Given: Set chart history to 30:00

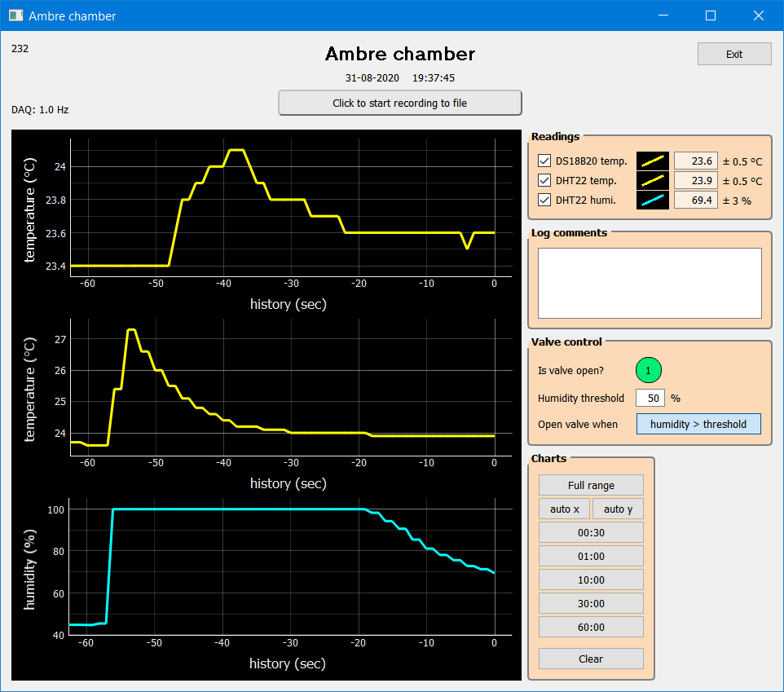Looking at the screenshot, I should (x=591, y=603).
